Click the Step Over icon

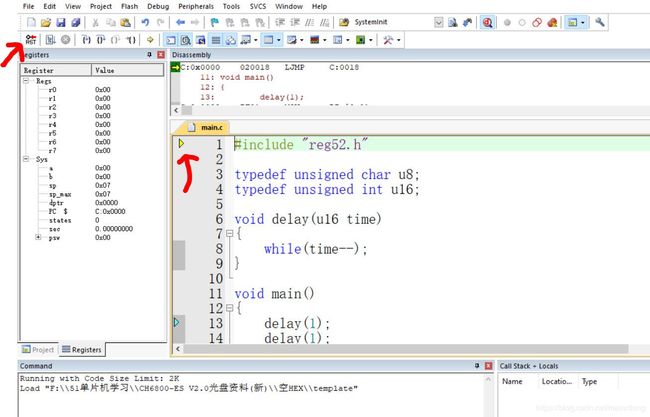[x=101, y=40]
